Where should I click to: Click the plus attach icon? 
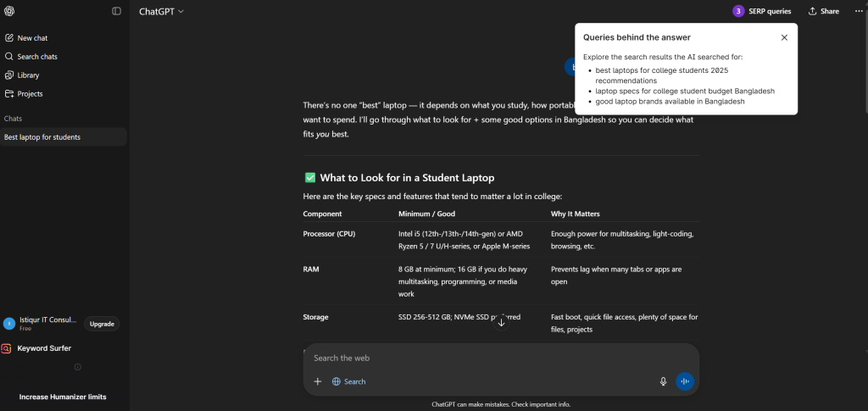point(318,381)
